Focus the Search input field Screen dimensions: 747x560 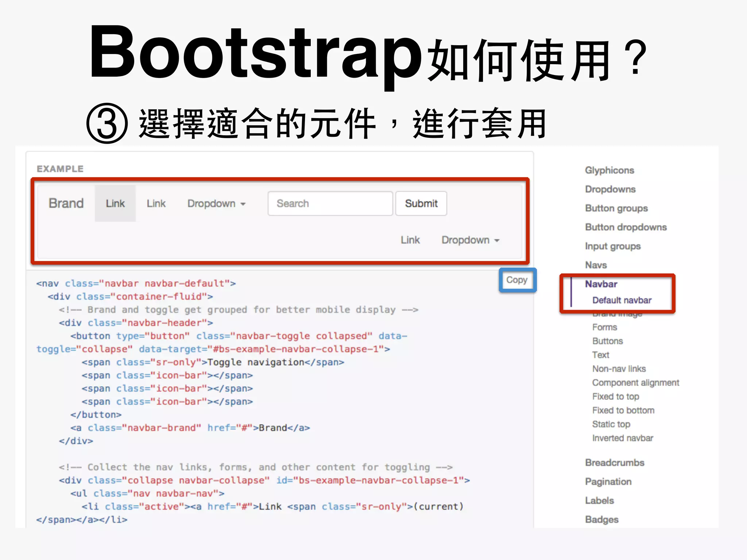pyautogui.click(x=330, y=203)
